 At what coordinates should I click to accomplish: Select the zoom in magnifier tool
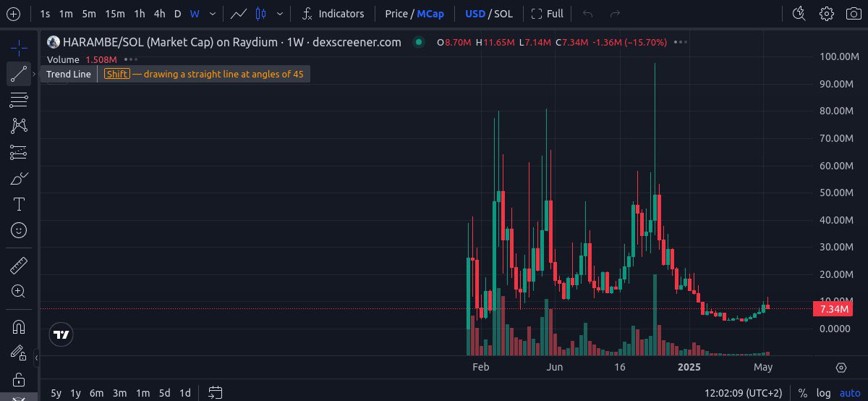[x=19, y=291]
